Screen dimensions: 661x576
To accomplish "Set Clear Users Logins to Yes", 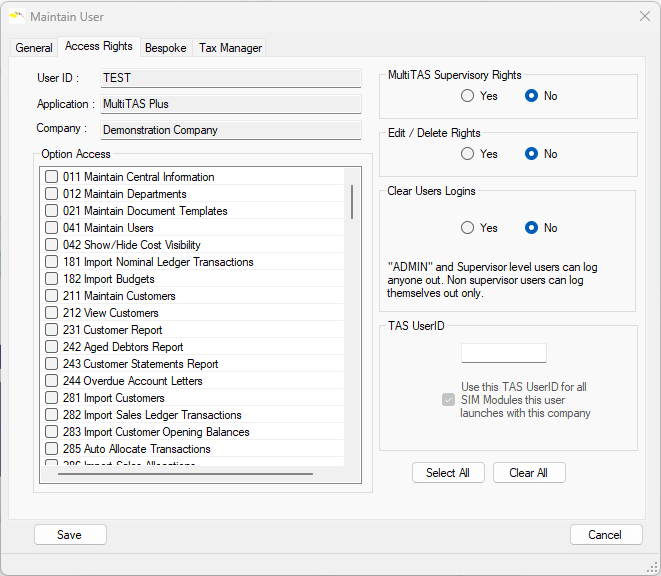I will [467, 228].
